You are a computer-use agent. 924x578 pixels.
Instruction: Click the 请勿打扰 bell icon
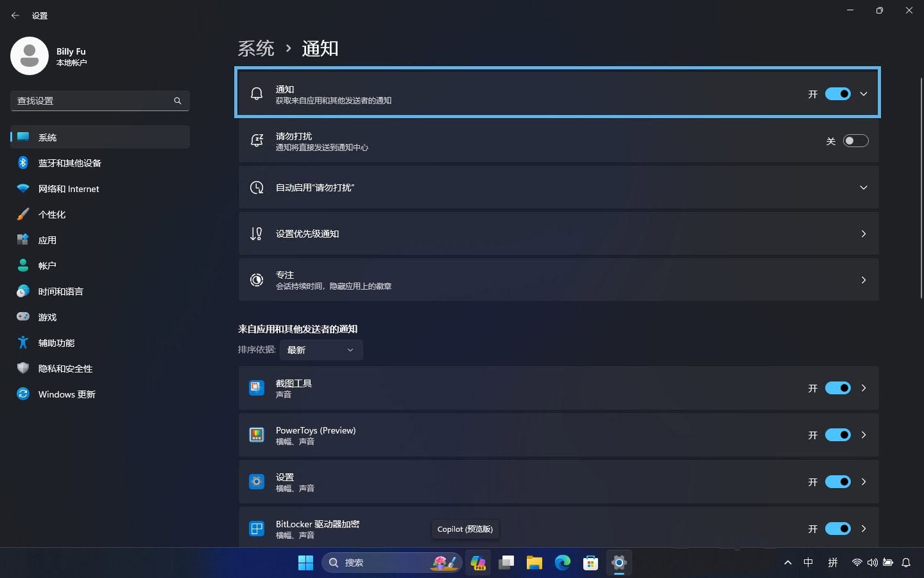pos(257,141)
